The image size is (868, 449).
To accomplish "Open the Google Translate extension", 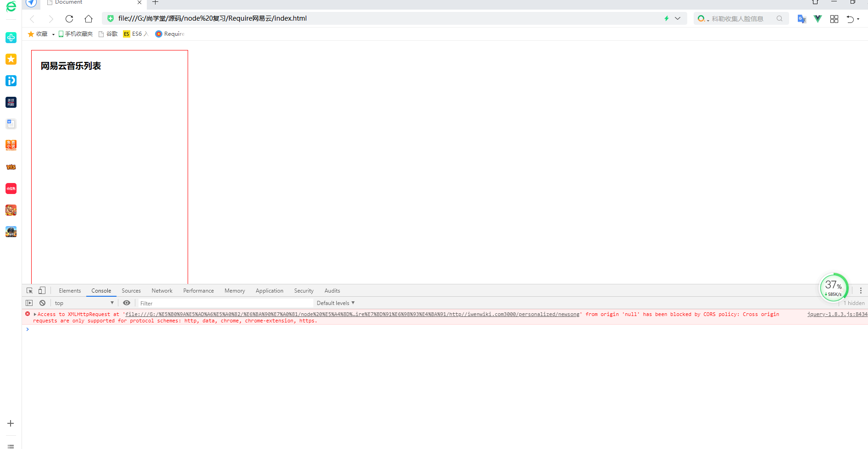I will (x=802, y=19).
